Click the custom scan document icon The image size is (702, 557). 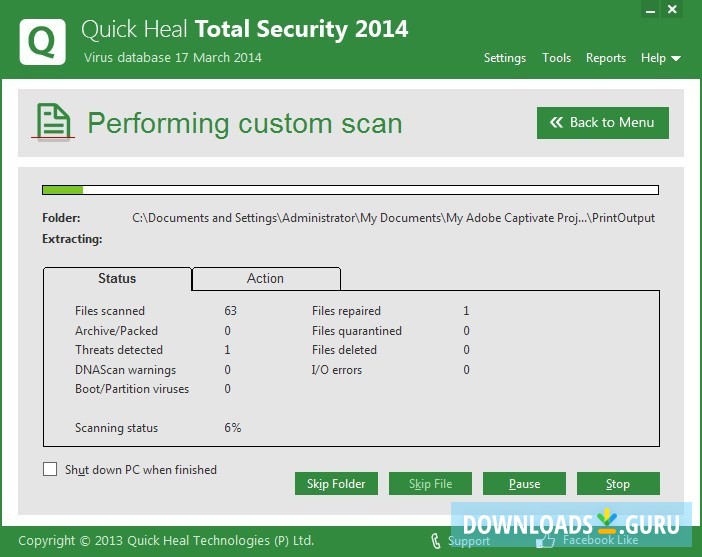[x=53, y=121]
